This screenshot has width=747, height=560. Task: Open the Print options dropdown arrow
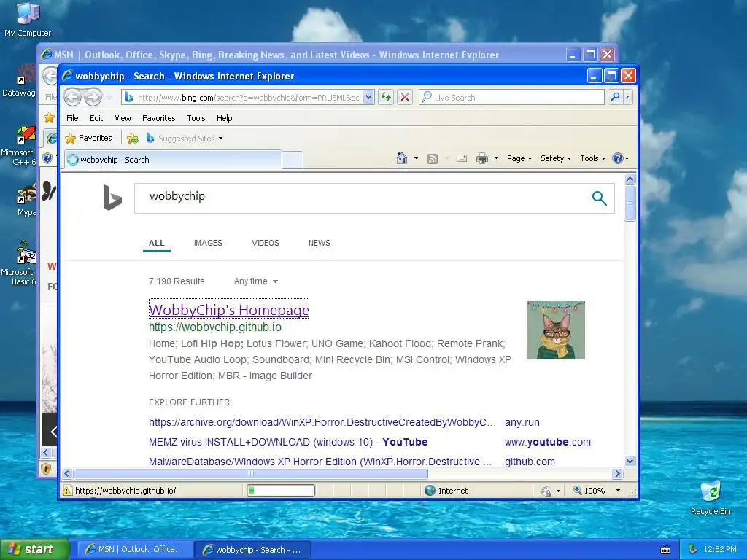pyautogui.click(x=496, y=158)
